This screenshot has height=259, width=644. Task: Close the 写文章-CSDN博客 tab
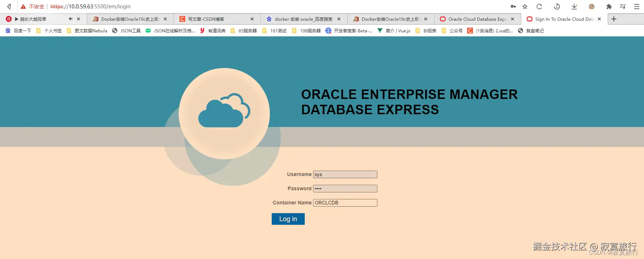coord(252,19)
